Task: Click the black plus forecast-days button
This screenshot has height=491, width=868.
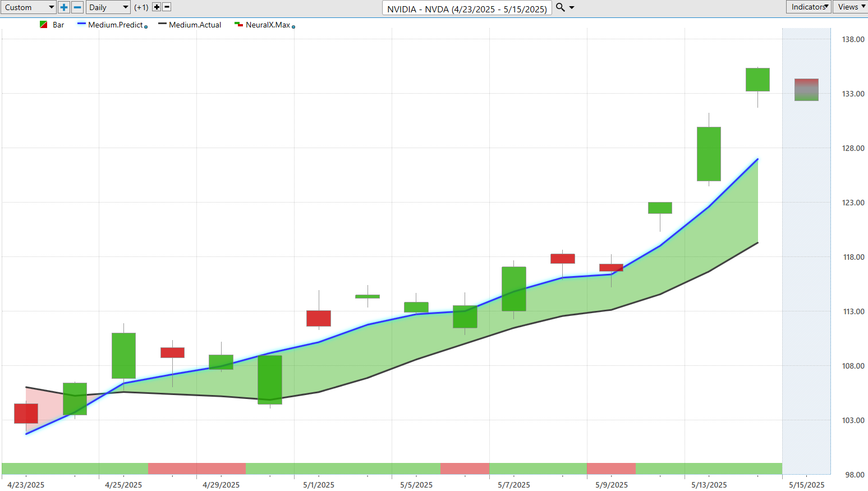Action: (157, 7)
